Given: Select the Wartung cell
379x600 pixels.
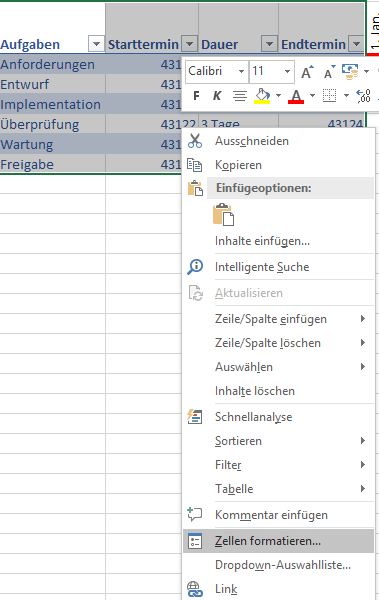Looking at the screenshot, I should tap(52, 144).
